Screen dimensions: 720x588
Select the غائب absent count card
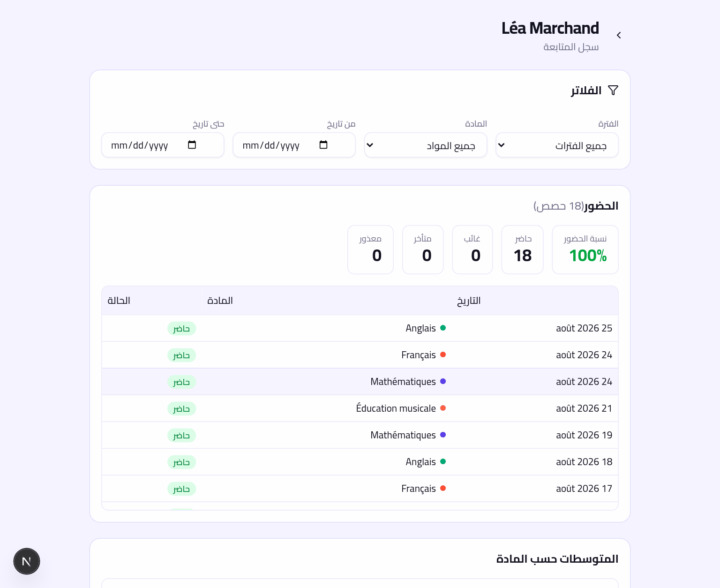click(472, 249)
